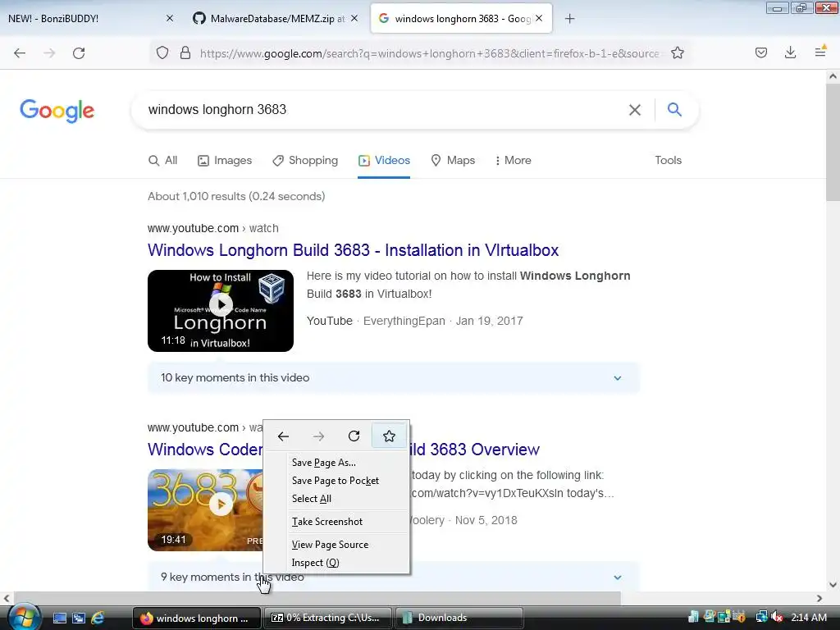Switch to 0% Extracting taskbar window
Screen dimensions: 840x630
pyautogui.click(x=328, y=618)
